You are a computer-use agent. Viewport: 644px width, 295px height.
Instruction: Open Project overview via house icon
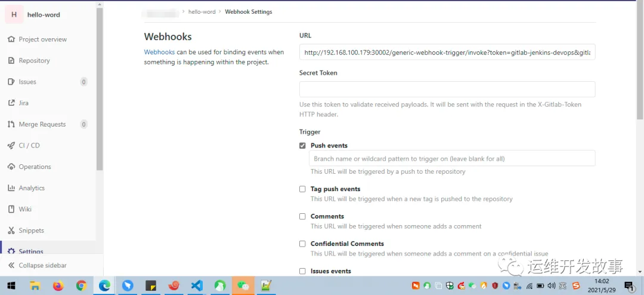[x=11, y=39]
